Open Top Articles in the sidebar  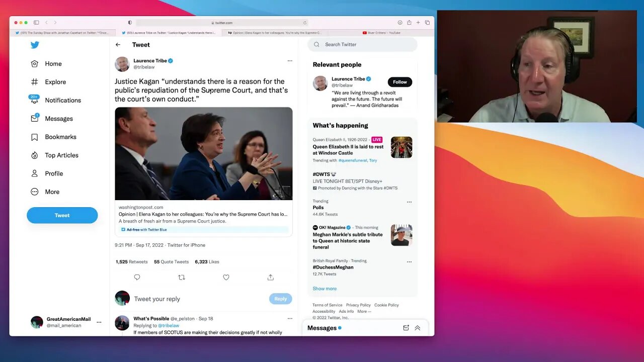(54, 155)
